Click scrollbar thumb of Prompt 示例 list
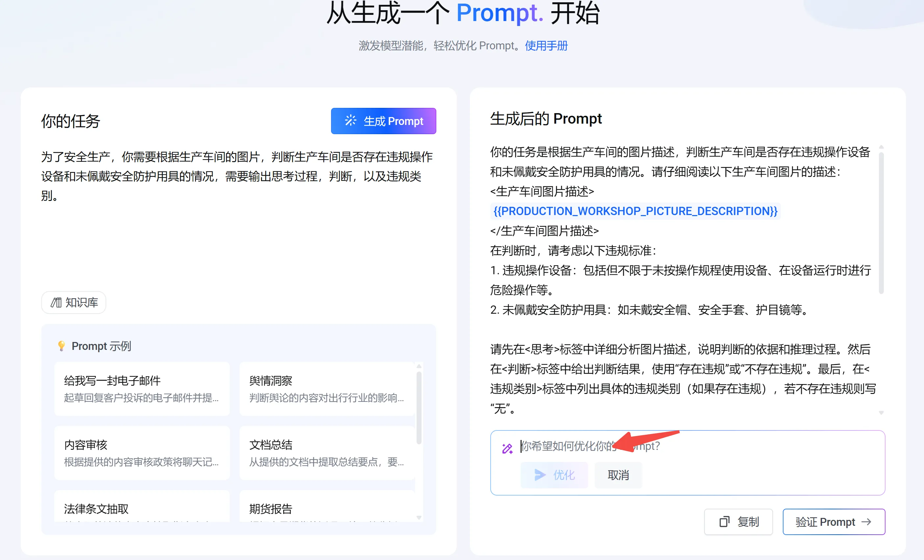The width and height of the screenshot is (924, 560). coord(419,407)
